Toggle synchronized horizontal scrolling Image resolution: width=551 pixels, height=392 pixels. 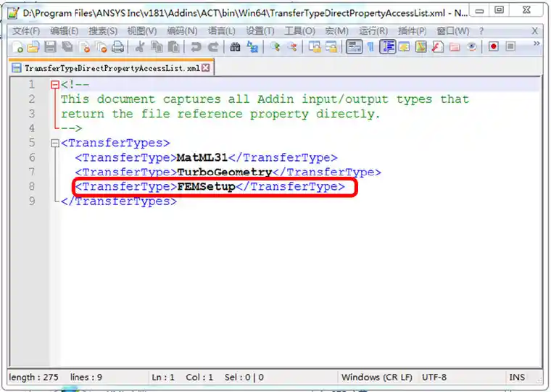[331, 46]
